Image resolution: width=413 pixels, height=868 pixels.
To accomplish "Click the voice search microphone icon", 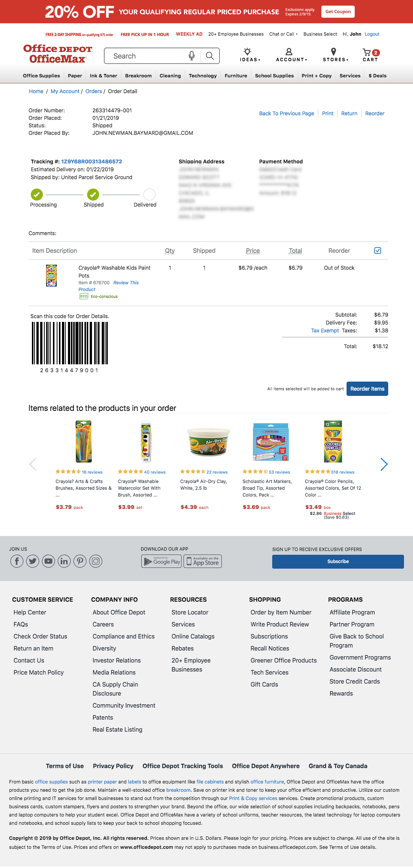I will (191, 56).
